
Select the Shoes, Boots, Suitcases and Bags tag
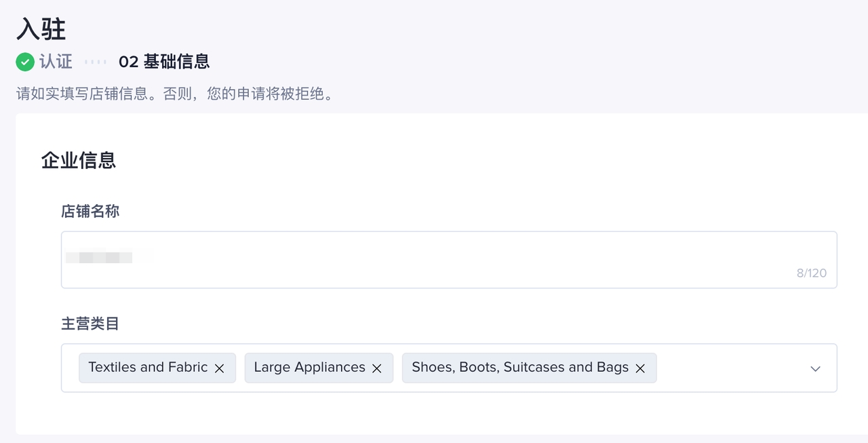pyautogui.click(x=520, y=368)
